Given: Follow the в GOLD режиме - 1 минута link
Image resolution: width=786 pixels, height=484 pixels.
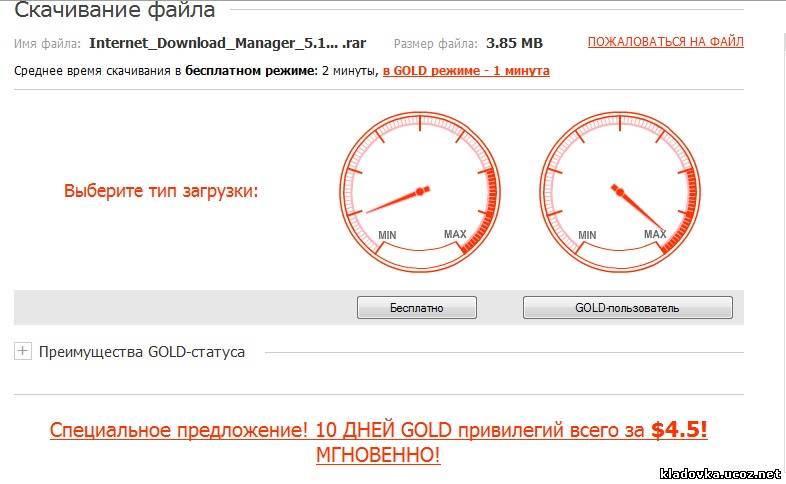Looking at the screenshot, I should (x=466, y=71).
